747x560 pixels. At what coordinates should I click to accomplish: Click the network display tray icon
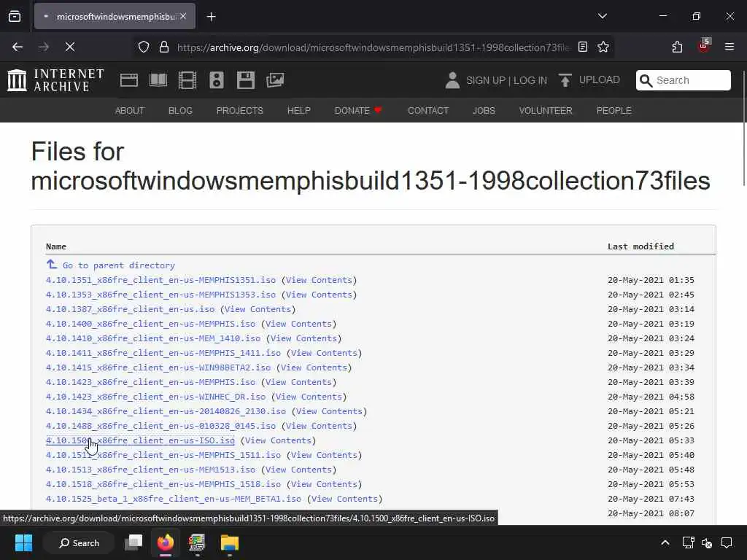(x=688, y=542)
